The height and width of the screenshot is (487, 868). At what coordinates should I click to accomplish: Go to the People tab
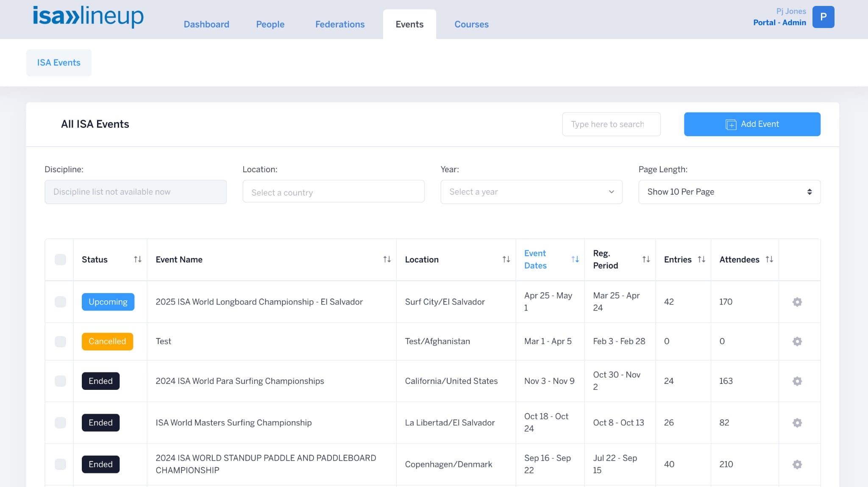[270, 24]
